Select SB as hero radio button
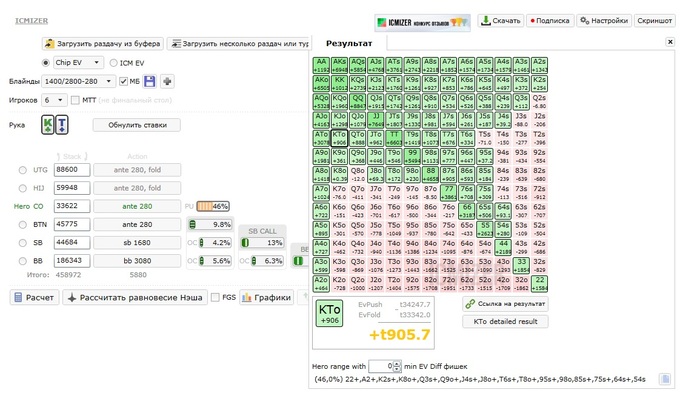Screen dimensions: 700x401 [23, 243]
